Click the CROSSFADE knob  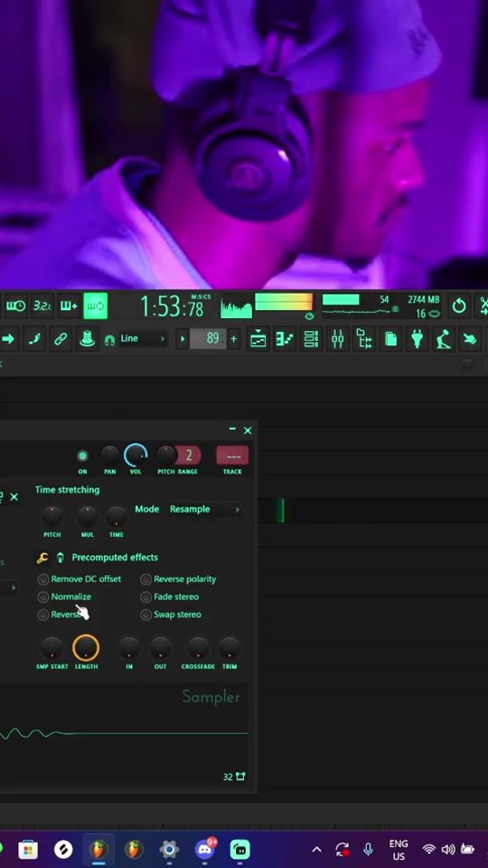[x=198, y=647]
